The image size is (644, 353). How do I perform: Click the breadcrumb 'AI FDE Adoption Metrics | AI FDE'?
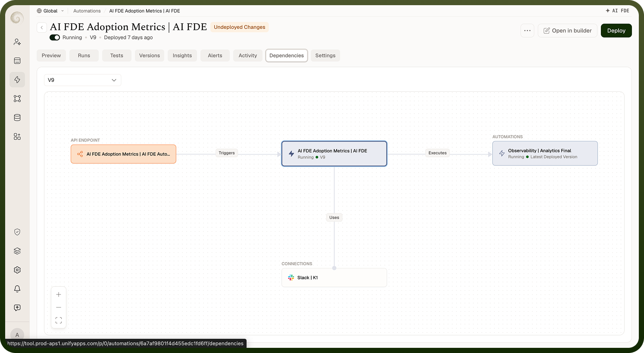pyautogui.click(x=145, y=11)
